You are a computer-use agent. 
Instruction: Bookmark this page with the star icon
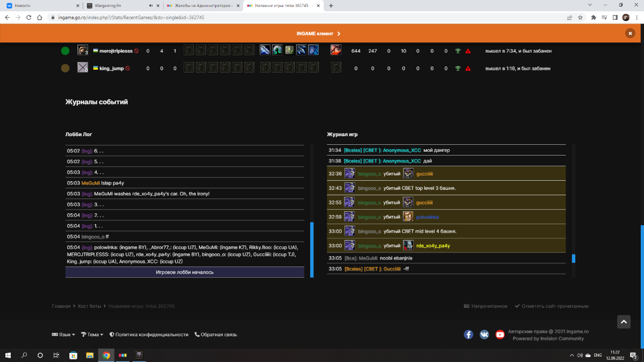coord(580,17)
